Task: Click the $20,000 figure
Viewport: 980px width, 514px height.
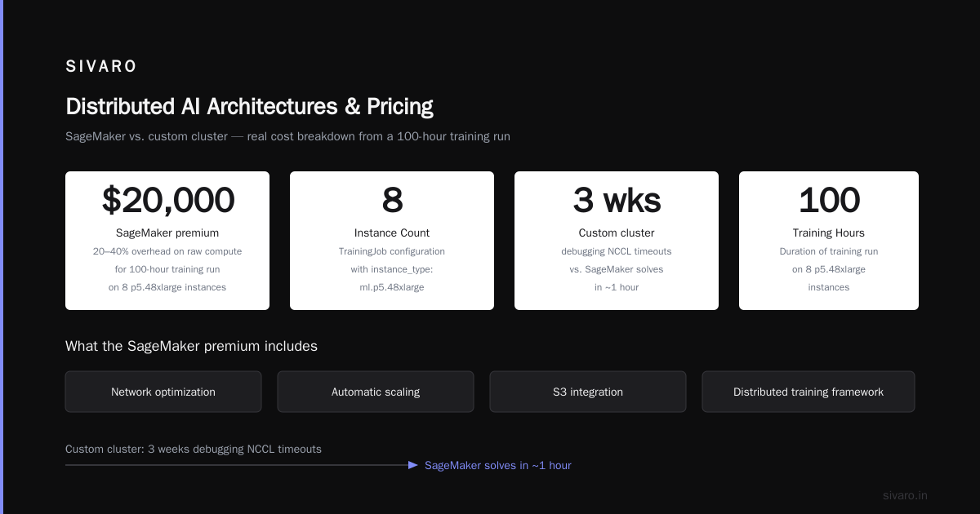Action: click(167, 201)
